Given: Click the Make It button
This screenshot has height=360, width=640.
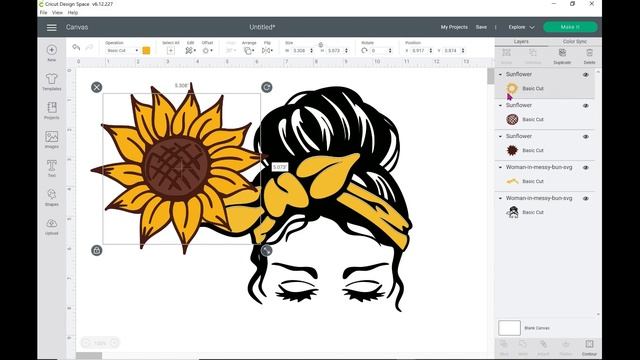Looking at the screenshot, I should click(570, 27).
